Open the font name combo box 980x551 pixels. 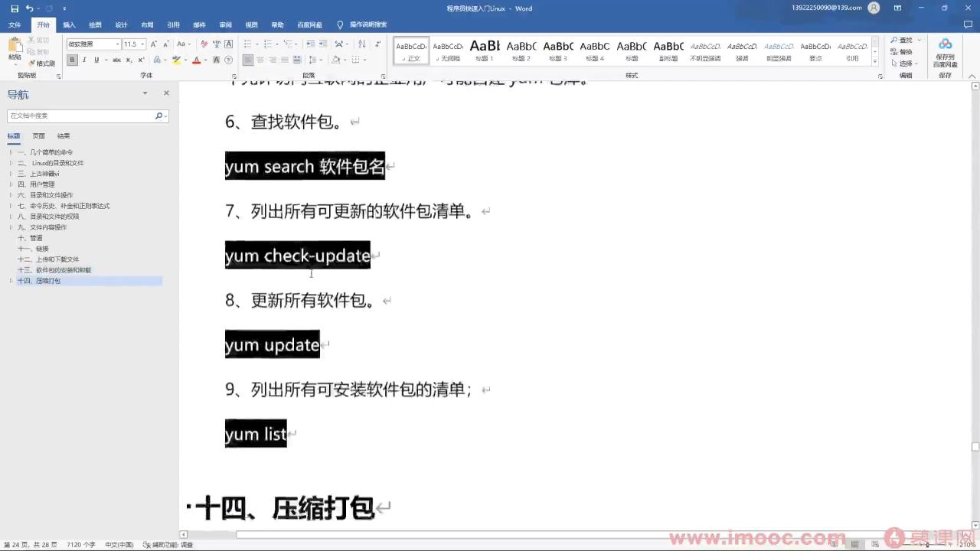point(93,44)
